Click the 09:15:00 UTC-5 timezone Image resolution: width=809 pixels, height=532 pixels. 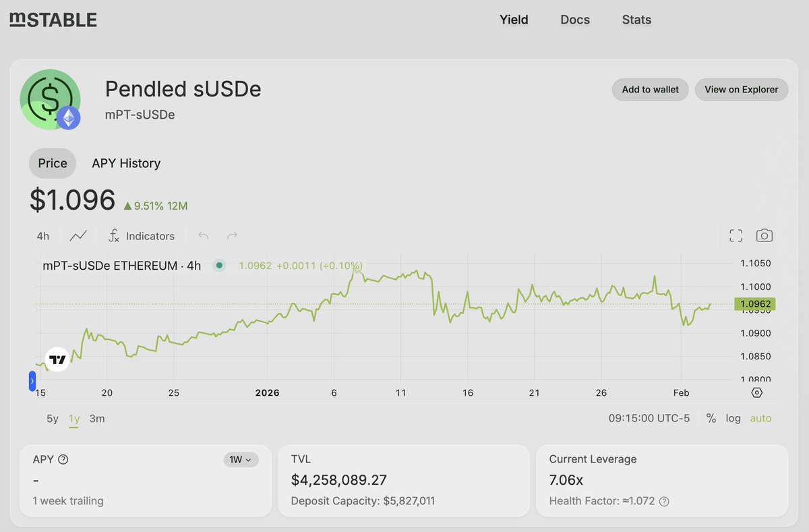[649, 418]
